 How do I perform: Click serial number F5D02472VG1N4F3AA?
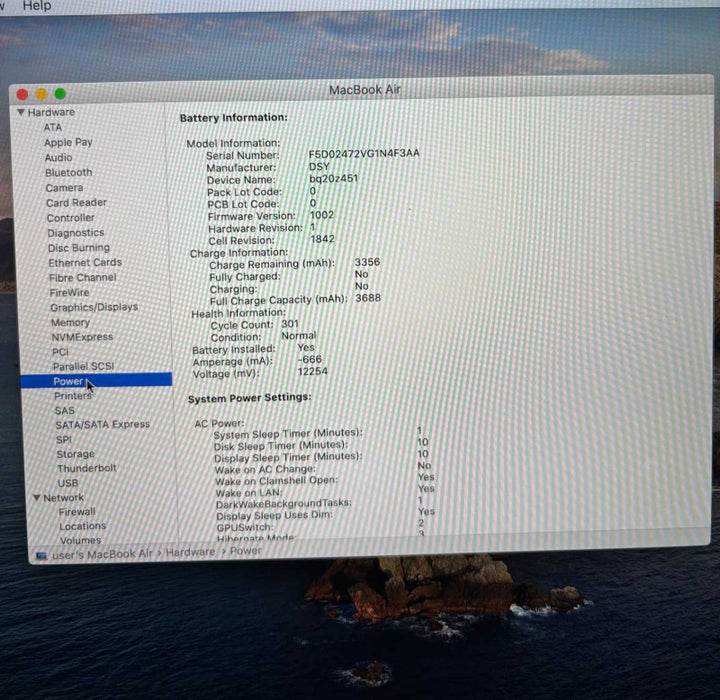coord(364,153)
